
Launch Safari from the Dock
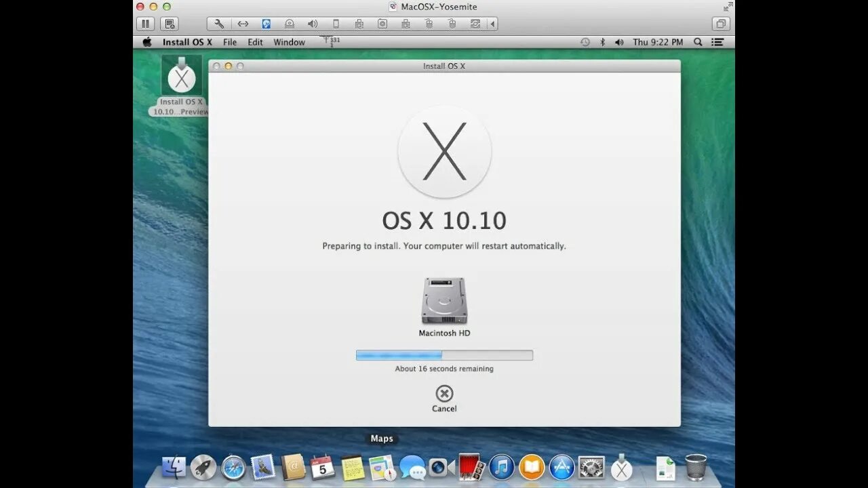(x=233, y=467)
